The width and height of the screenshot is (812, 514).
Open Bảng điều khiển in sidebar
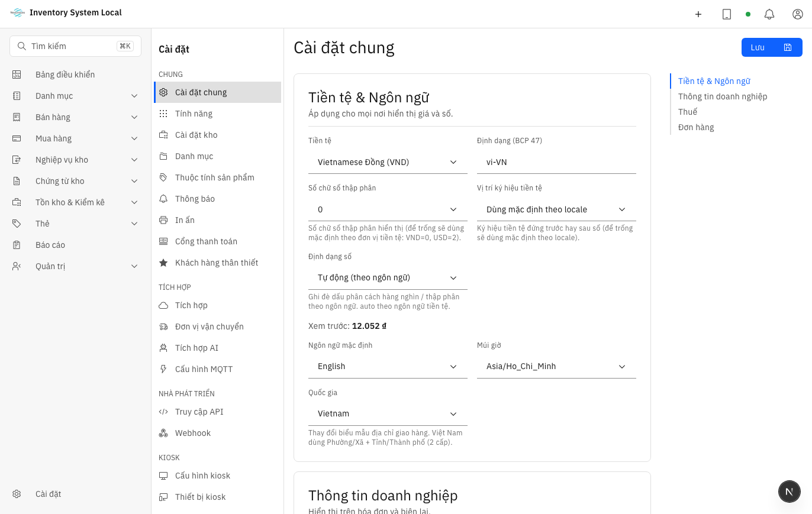75,75
